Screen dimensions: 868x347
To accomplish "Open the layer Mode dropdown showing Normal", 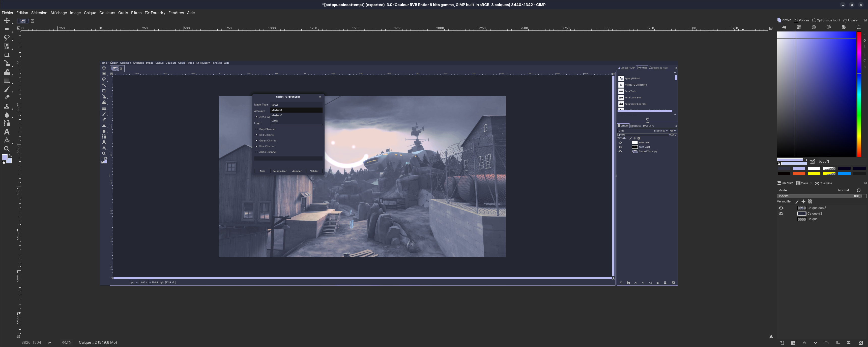I will (x=843, y=190).
